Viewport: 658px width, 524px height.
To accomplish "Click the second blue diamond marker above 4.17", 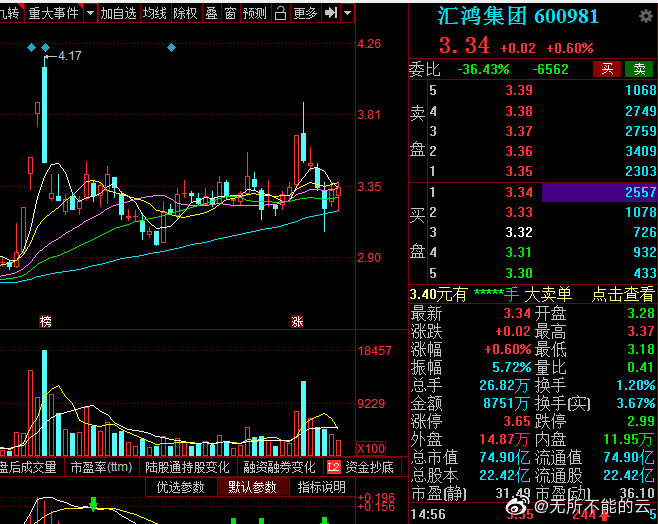I will (45, 48).
